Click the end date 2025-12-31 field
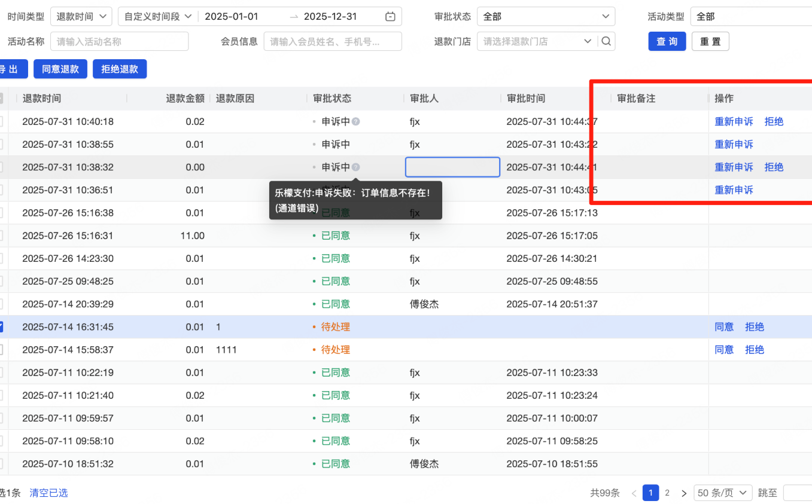This screenshot has width=812, height=504. pyautogui.click(x=330, y=17)
